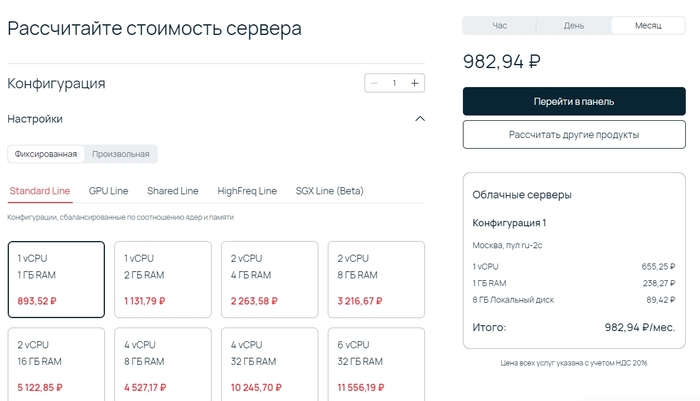Image resolution: width=700 pixels, height=401 pixels.
Task: Collapse the Настройки section chevron
Action: [x=420, y=119]
